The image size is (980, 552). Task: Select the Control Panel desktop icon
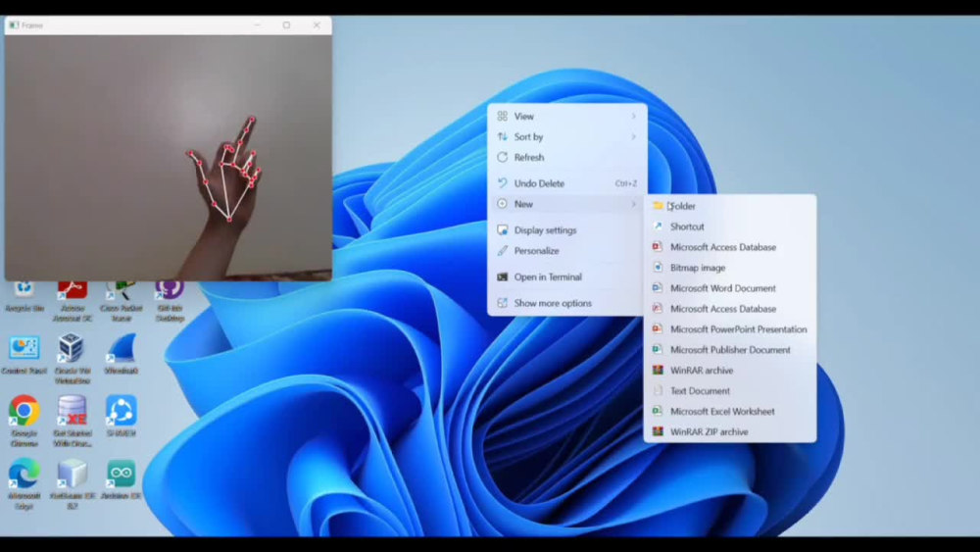24,355
